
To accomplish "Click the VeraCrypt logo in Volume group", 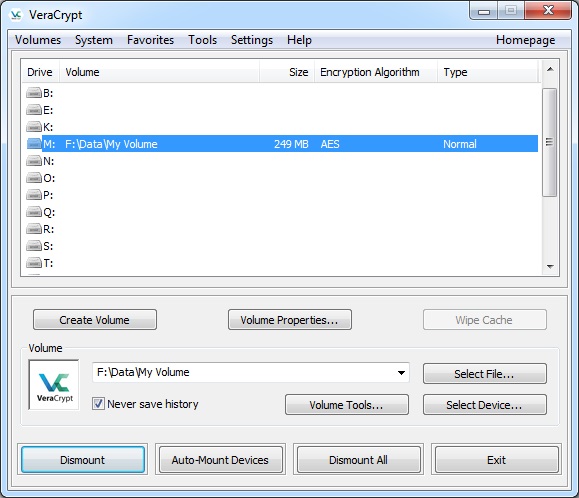I will point(54,385).
